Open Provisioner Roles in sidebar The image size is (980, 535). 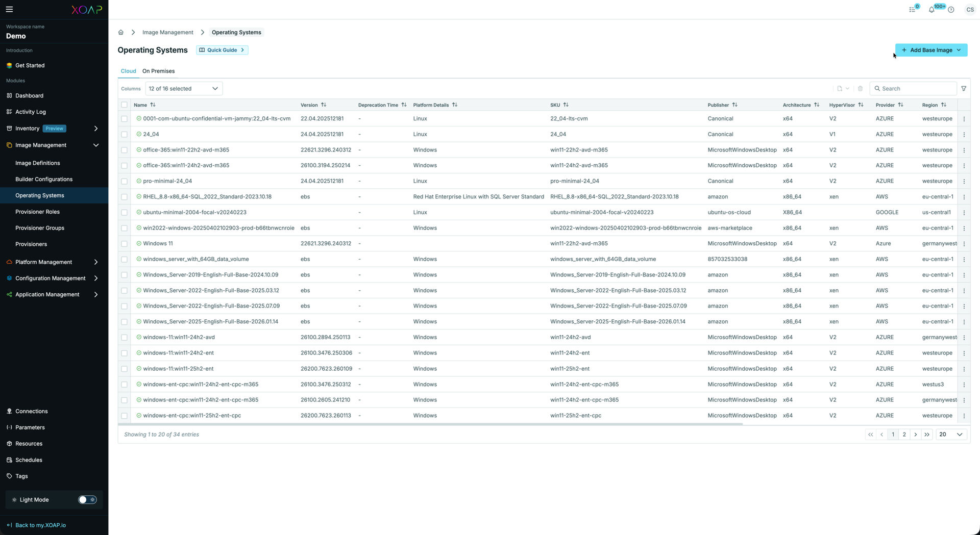37,212
